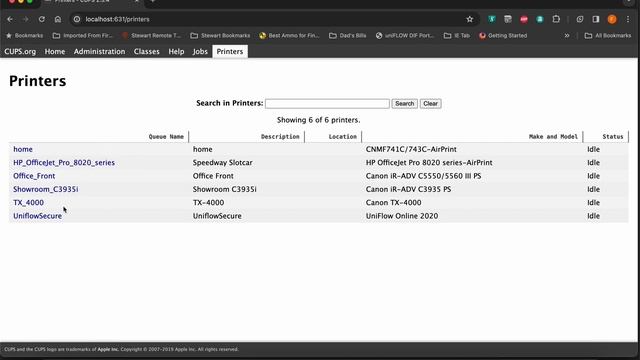Go back with the browser back arrow
The image size is (640, 360).
click(x=10, y=19)
